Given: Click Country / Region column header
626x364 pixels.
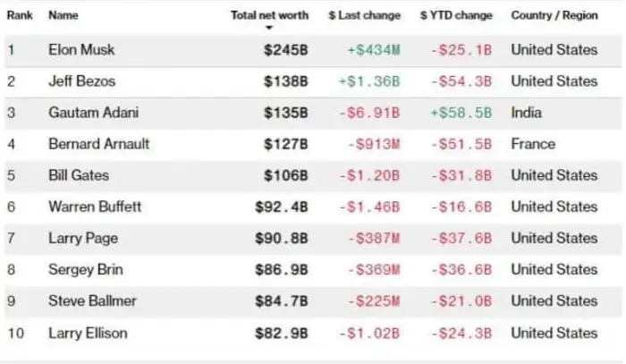Looking at the screenshot, I should [554, 15].
